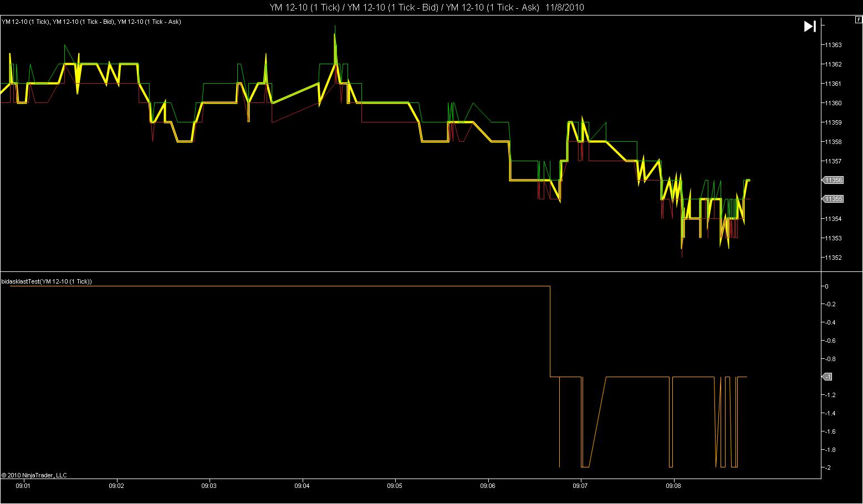This screenshot has width=863, height=504.
Task: Click the 09:04 time axis label
Action: point(302,486)
